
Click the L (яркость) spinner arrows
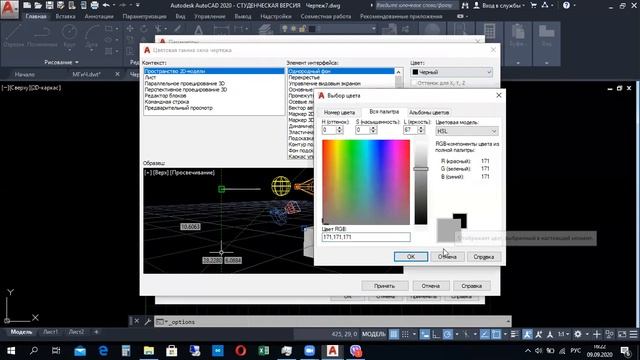(421, 130)
